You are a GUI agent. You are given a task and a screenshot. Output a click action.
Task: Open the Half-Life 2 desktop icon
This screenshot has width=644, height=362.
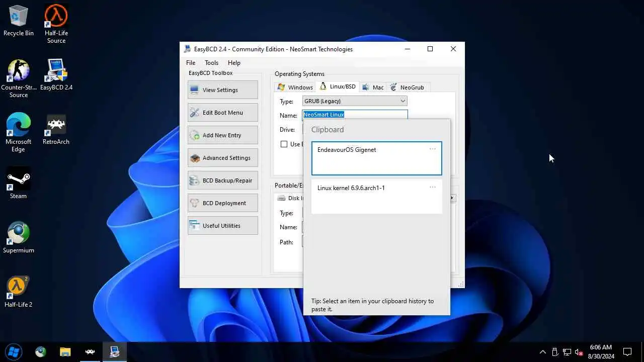(19, 292)
